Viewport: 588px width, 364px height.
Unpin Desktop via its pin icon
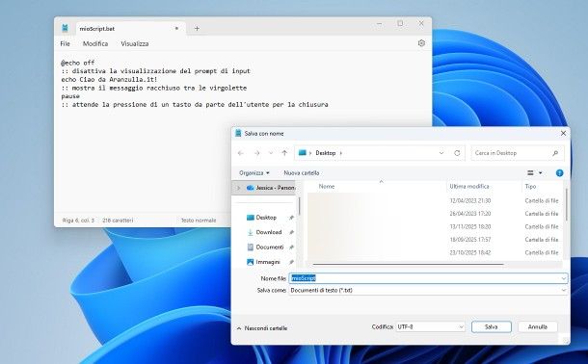point(291,218)
